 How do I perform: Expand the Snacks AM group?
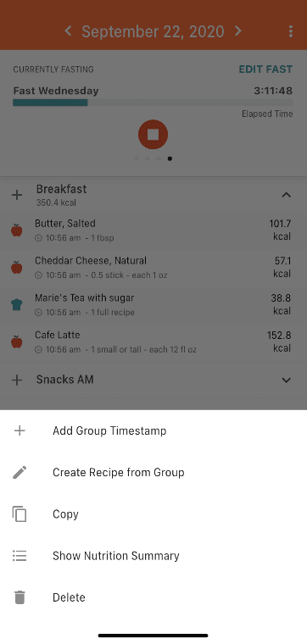286,380
